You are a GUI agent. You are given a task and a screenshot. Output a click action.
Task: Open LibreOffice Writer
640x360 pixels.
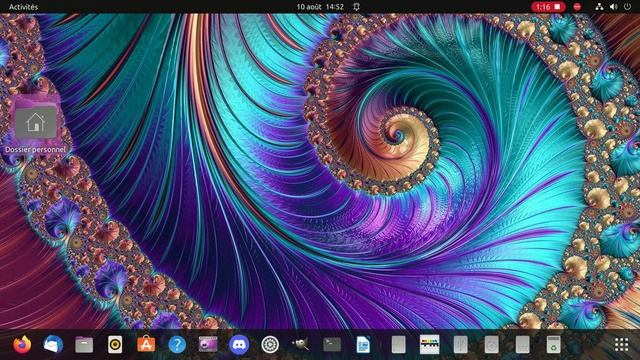pyautogui.click(x=363, y=345)
